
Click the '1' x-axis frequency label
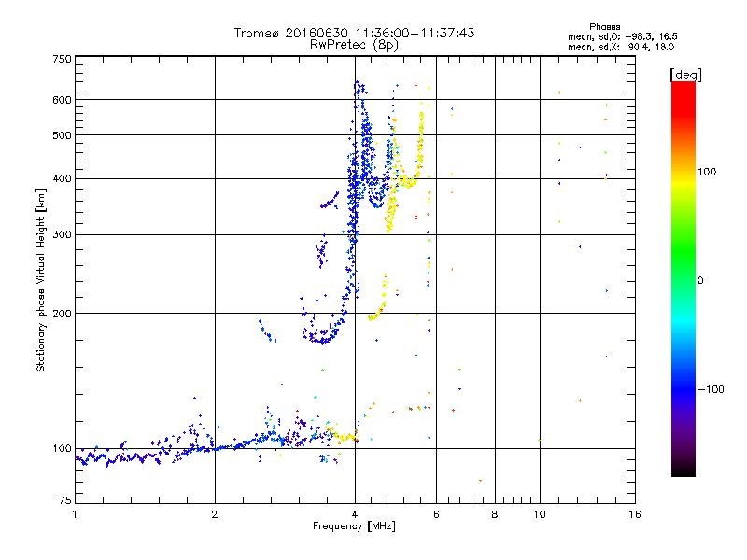(x=75, y=514)
